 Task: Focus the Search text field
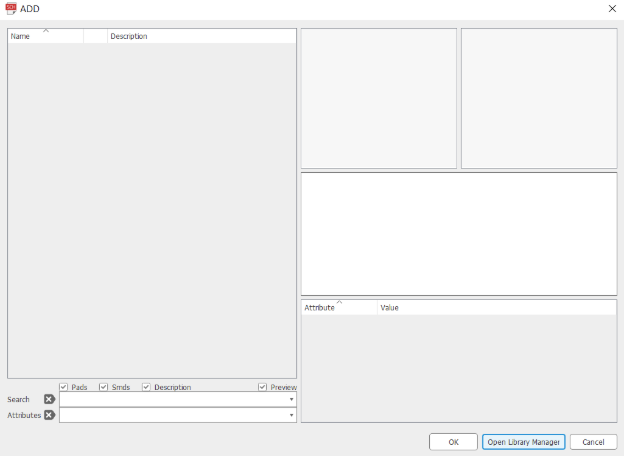pyautogui.click(x=173, y=399)
